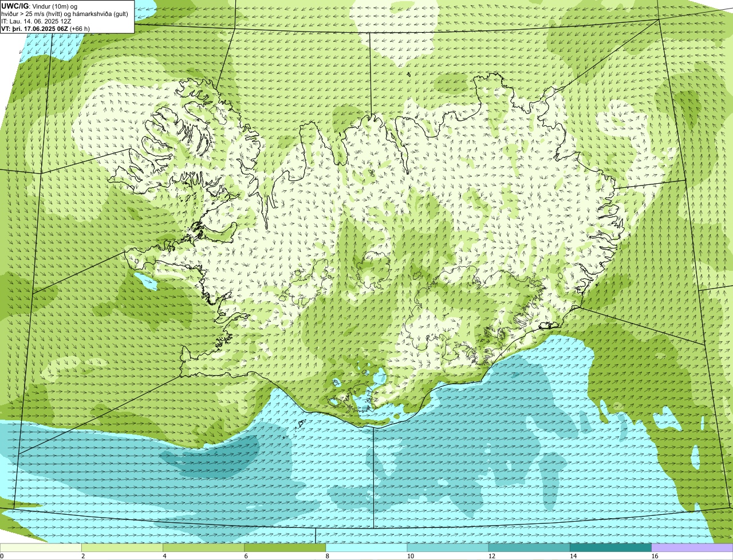Click the 8–10 m/s light cyan legend swatch

click(366, 547)
